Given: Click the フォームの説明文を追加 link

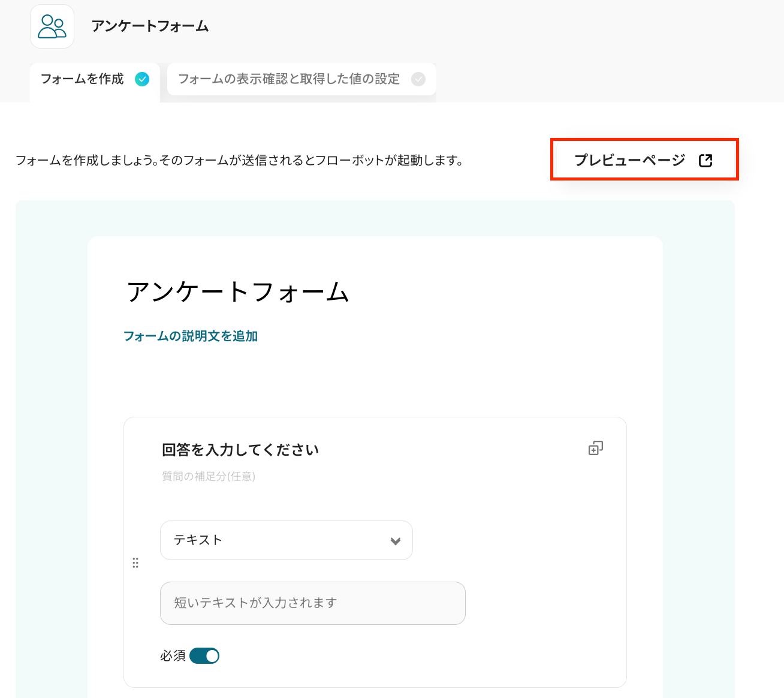Looking at the screenshot, I should (191, 336).
